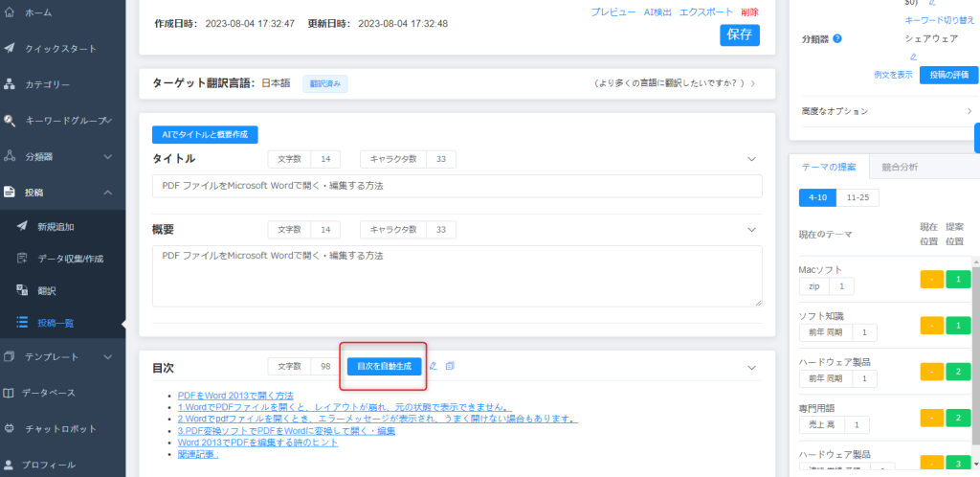This screenshot has height=477, width=980.
Task: Switch to the 競合分析 tab
Action: (900, 167)
